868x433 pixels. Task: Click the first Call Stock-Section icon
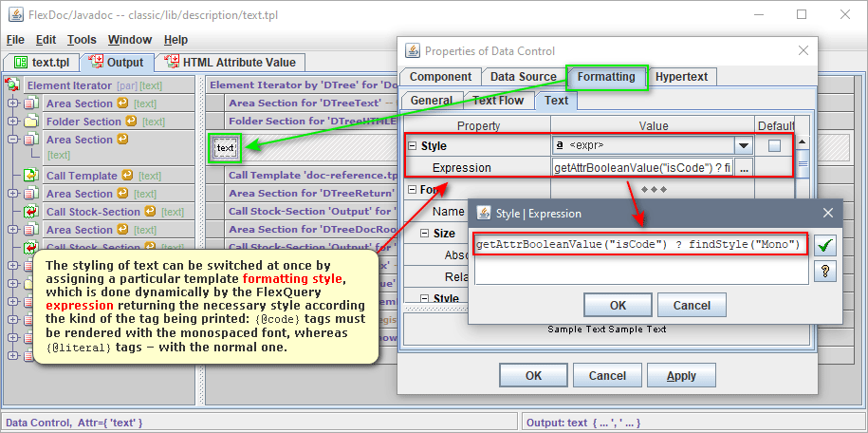point(30,212)
